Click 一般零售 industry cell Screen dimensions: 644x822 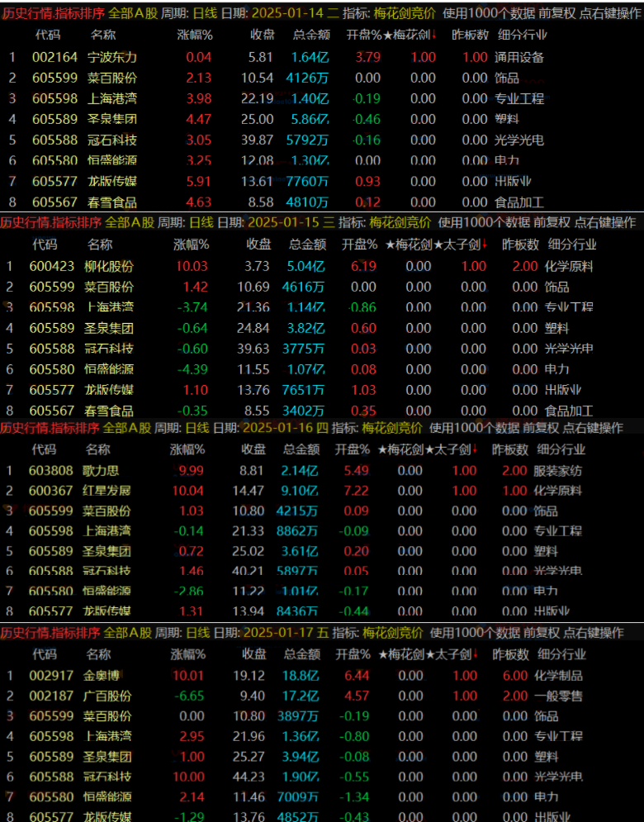pos(558,696)
